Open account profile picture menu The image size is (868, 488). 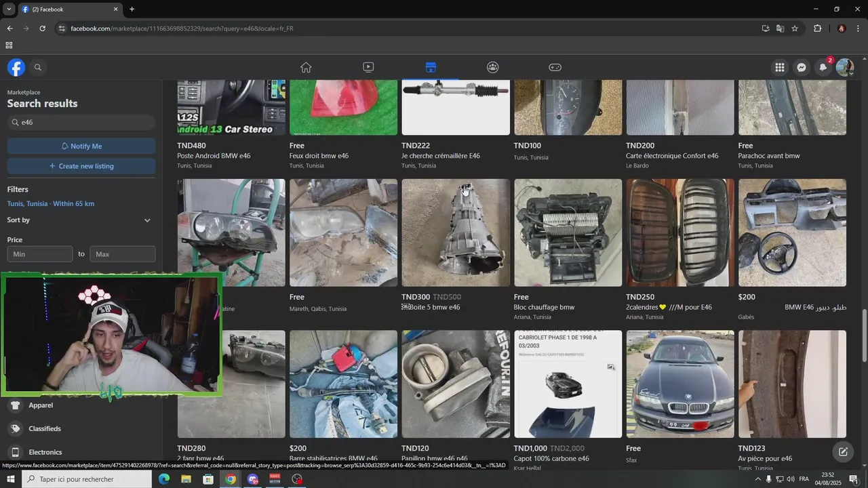[x=845, y=67]
